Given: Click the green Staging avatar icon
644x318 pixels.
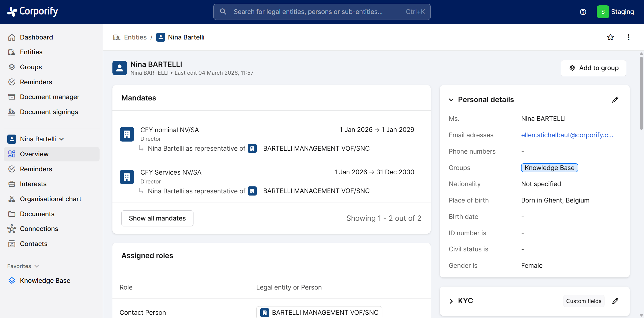Looking at the screenshot, I should tap(603, 12).
